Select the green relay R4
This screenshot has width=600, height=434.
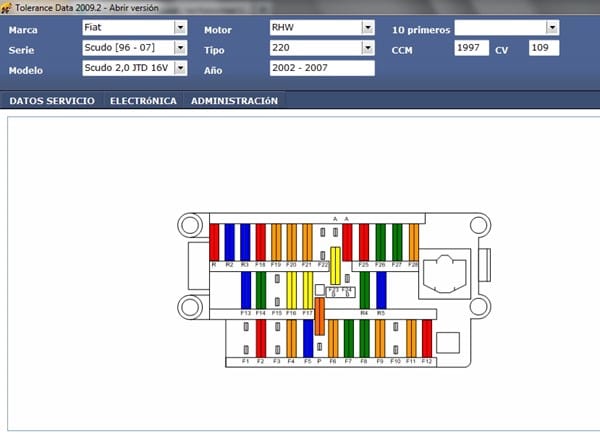[365, 290]
